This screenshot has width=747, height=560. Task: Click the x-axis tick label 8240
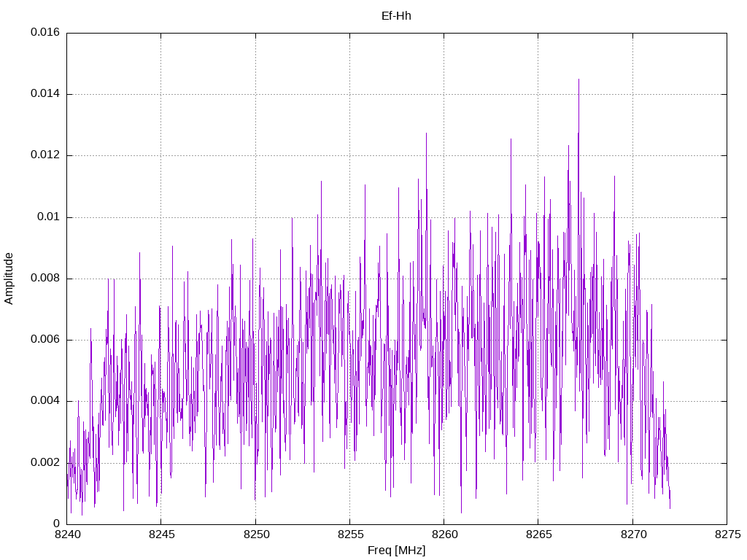click(67, 534)
